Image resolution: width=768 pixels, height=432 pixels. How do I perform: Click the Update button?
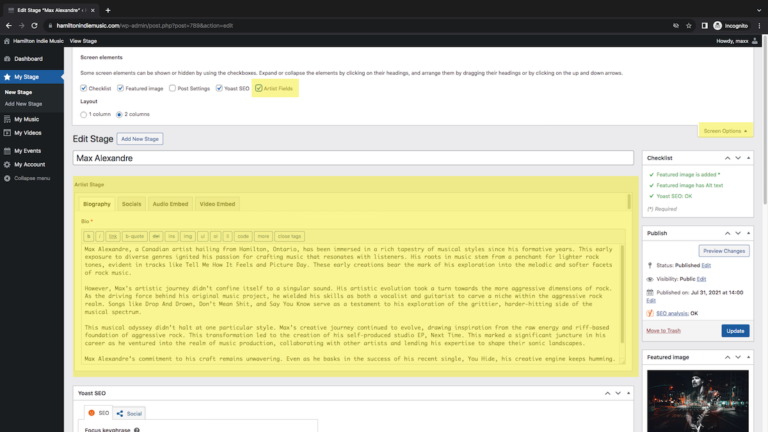pos(735,330)
